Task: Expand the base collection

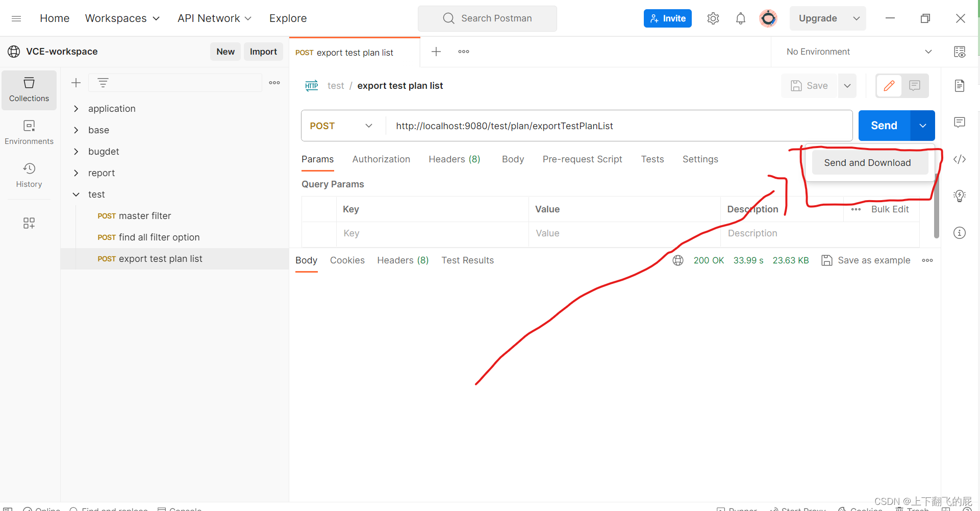Action: click(76, 130)
